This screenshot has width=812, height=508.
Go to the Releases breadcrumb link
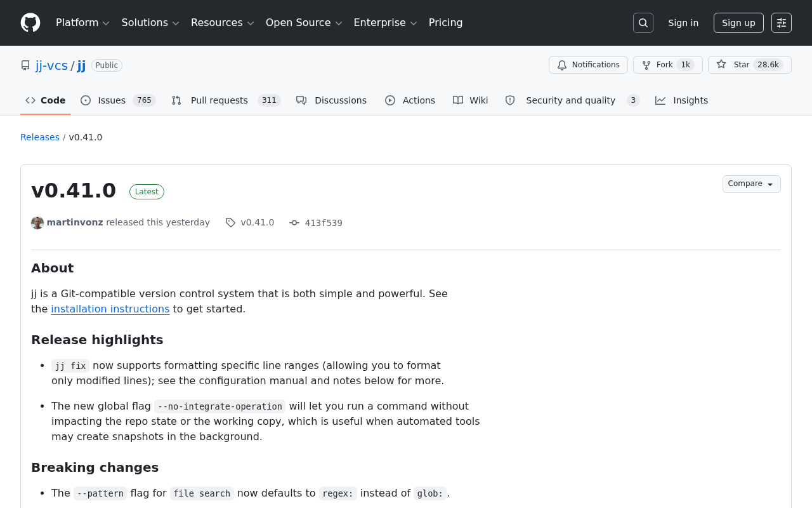click(40, 137)
